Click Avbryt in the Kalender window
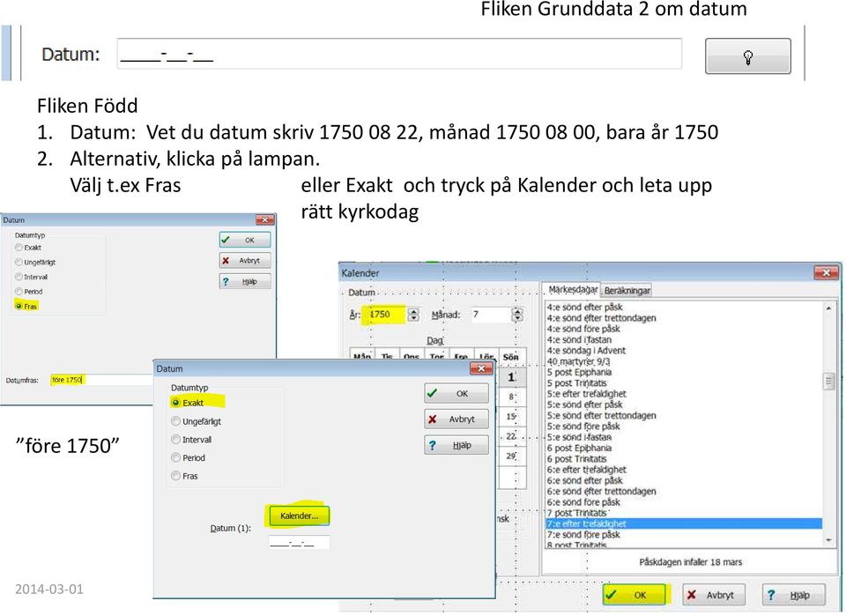 pyautogui.click(x=714, y=595)
